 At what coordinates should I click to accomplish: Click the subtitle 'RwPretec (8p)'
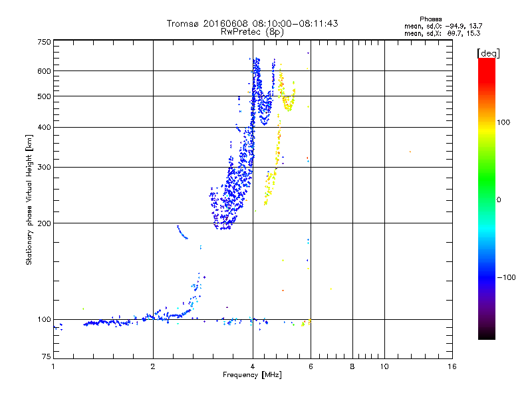(x=252, y=32)
